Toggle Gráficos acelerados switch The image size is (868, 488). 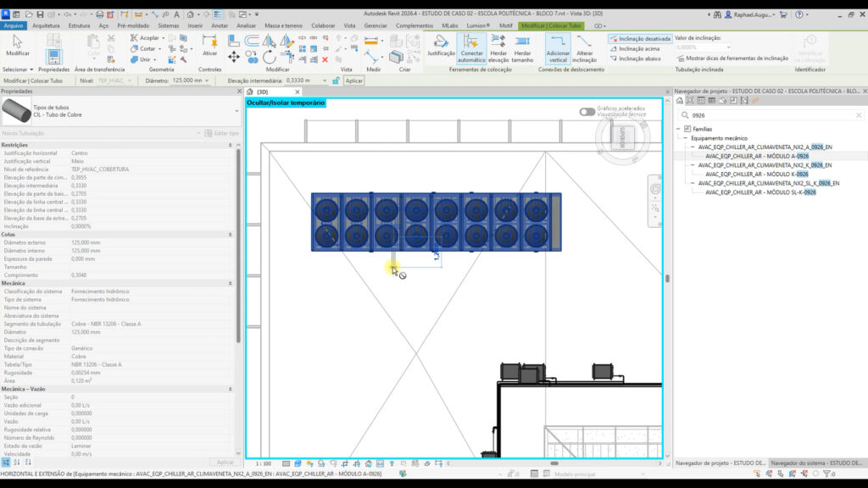pyautogui.click(x=587, y=112)
